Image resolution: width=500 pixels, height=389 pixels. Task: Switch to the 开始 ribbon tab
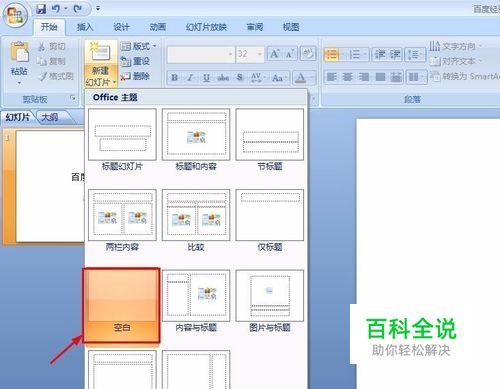click(x=49, y=27)
